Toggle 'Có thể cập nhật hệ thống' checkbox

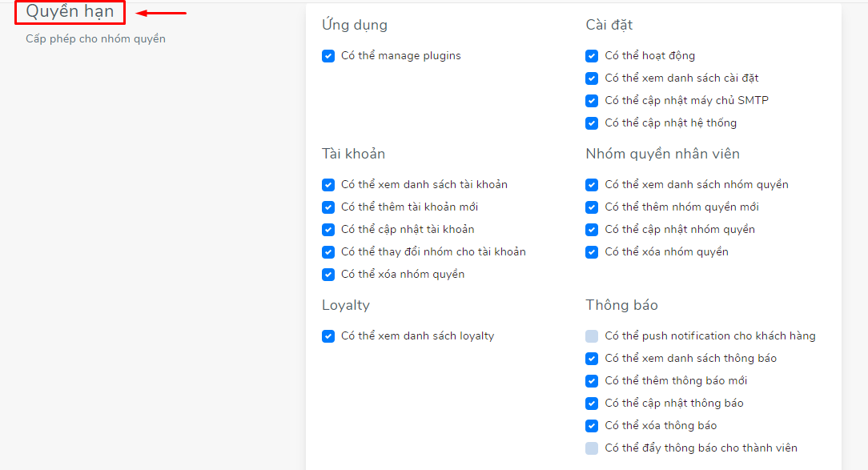point(592,123)
